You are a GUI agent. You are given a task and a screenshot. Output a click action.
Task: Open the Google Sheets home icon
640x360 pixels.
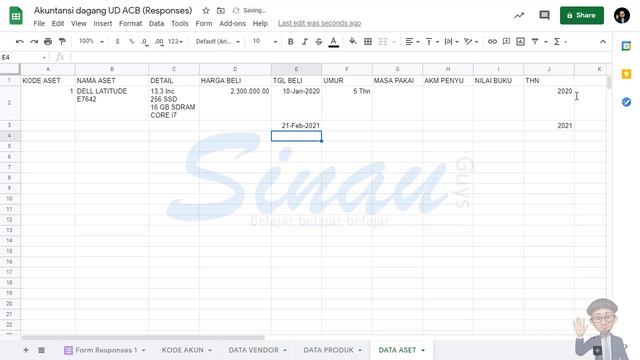[x=16, y=16]
